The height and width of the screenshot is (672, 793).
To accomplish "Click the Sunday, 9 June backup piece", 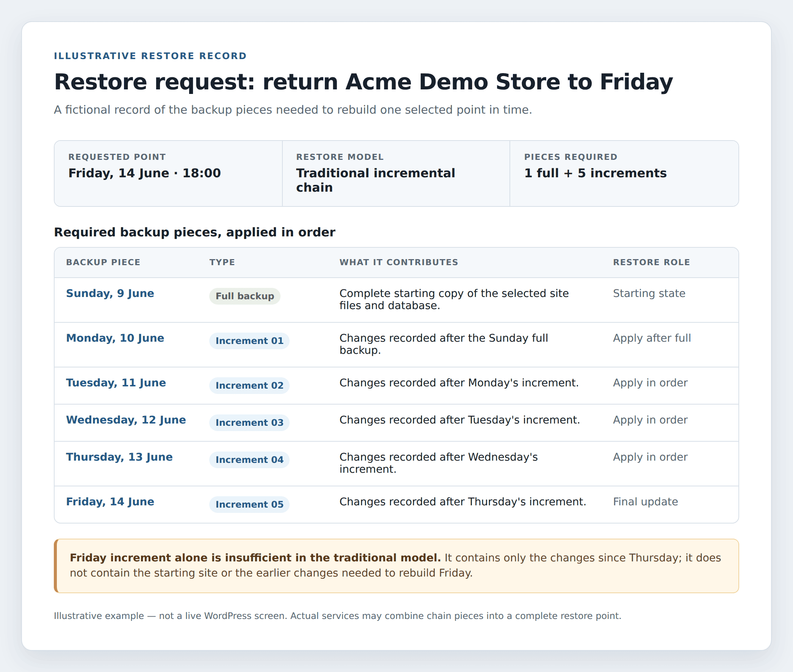I will 110,293.
